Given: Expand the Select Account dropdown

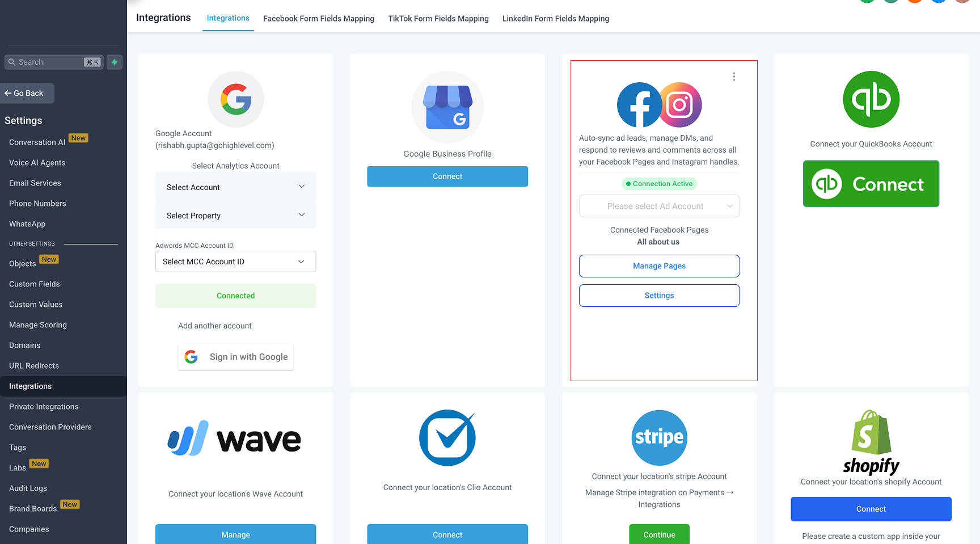Looking at the screenshot, I should [236, 187].
